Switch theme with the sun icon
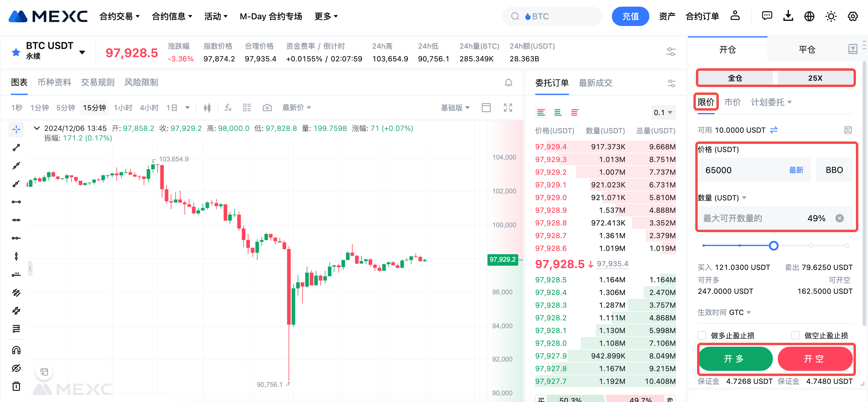Screen dimensions: 868x402 831,16
